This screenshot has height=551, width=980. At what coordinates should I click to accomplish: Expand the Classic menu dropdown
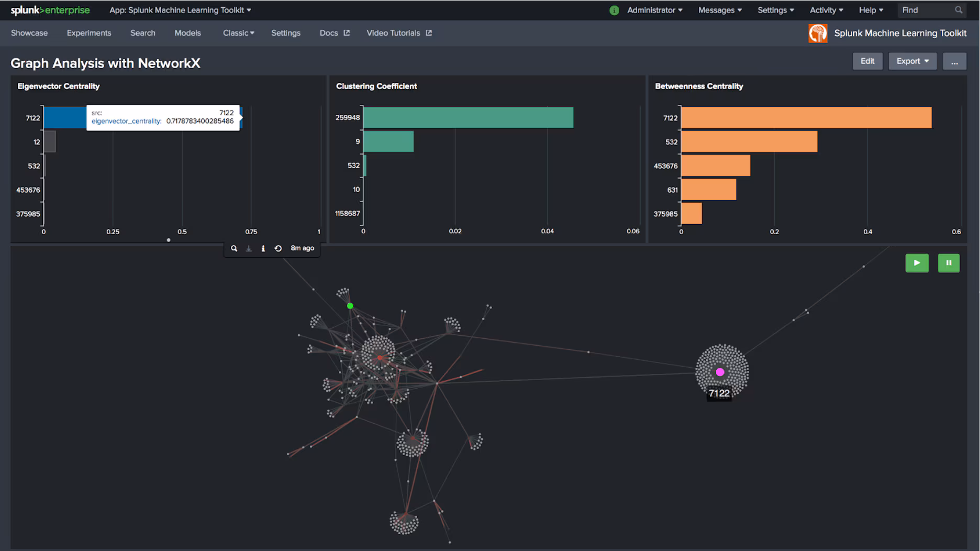[x=238, y=32]
